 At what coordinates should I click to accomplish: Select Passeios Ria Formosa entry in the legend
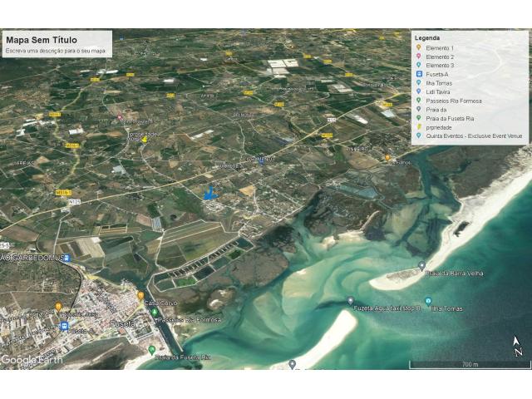click(x=454, y=101)
